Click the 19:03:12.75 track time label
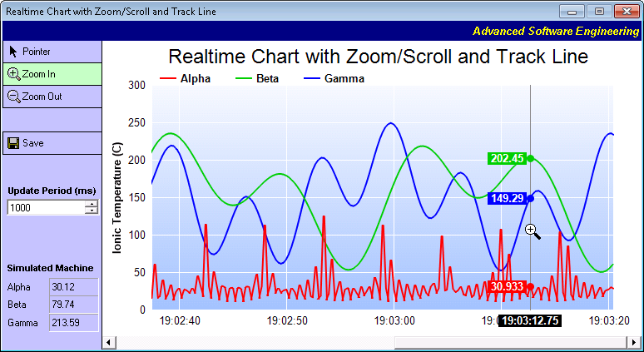The width and height of the screenshot is (644, 352). coord(530,320)
